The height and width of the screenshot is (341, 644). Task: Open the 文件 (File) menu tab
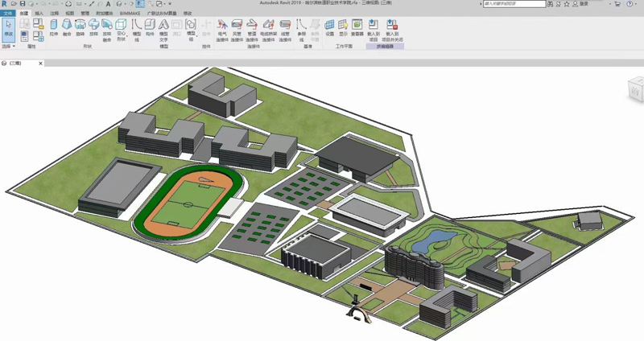click(8, 14)
